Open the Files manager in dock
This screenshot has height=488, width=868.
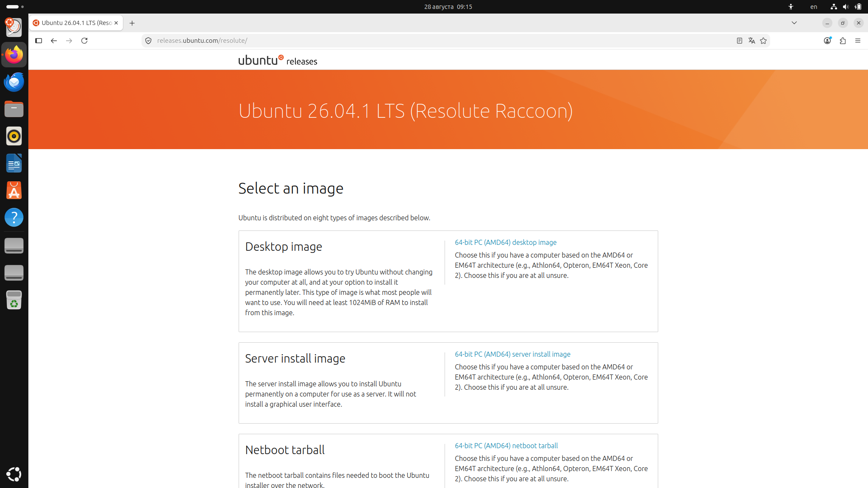[x=14, y=109]
